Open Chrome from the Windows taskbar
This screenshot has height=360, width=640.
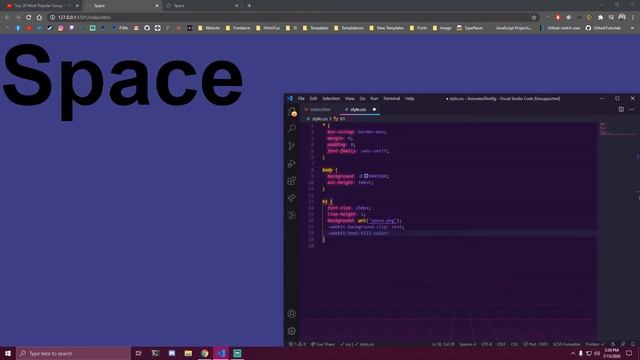(204, 353)
